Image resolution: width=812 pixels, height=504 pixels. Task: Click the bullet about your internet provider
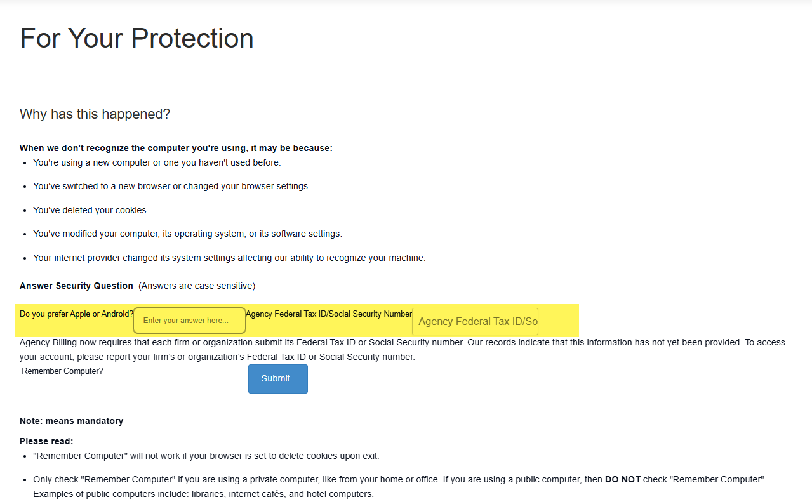click(x=229, y=258)
